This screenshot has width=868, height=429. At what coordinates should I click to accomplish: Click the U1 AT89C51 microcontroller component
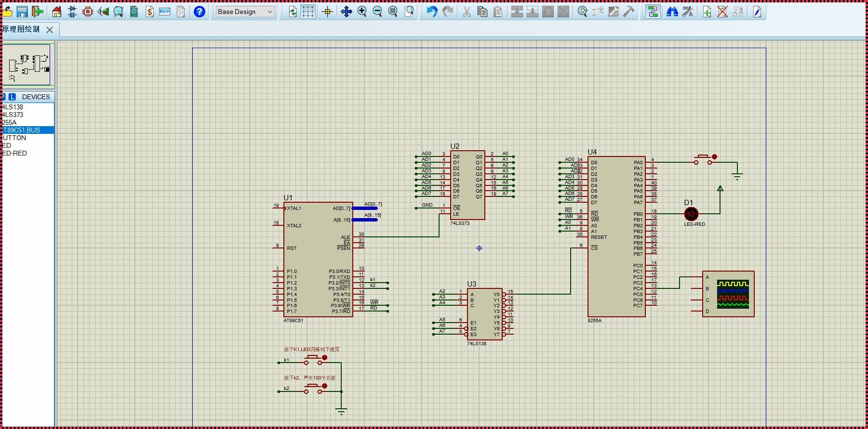(318, 260)
